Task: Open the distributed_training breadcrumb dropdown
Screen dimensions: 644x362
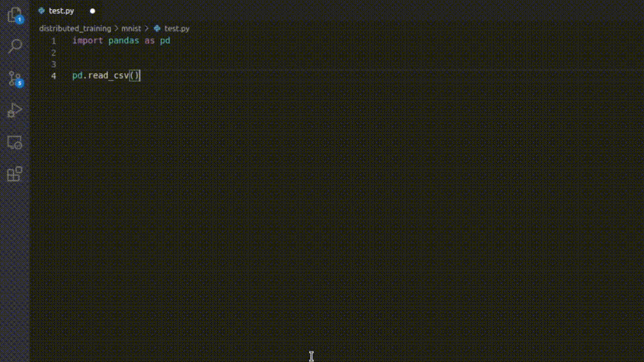Action: pyautogui.click(x=74, y=28)
